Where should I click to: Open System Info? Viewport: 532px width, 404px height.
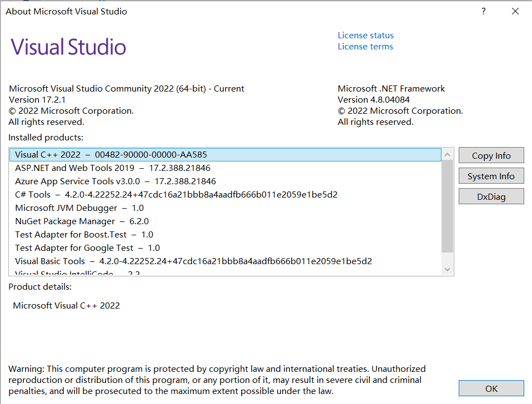click(491, 175)
